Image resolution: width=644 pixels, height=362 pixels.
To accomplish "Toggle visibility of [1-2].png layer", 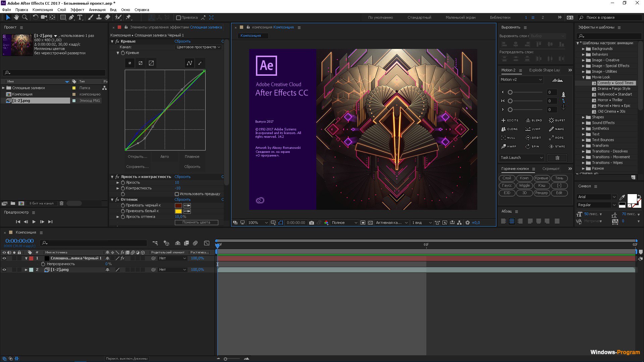I will click(4, 269).
